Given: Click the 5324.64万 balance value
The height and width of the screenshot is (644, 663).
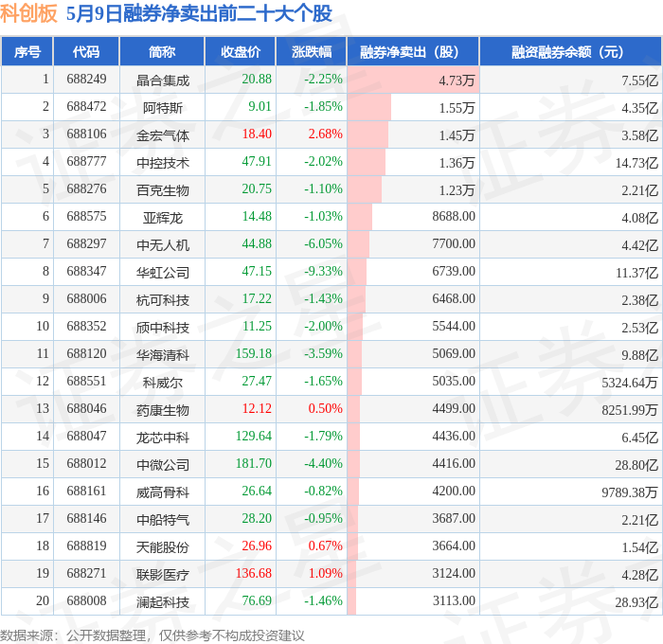Looking at the screenshot, I should pyautogui.click(x=630, y=383).
